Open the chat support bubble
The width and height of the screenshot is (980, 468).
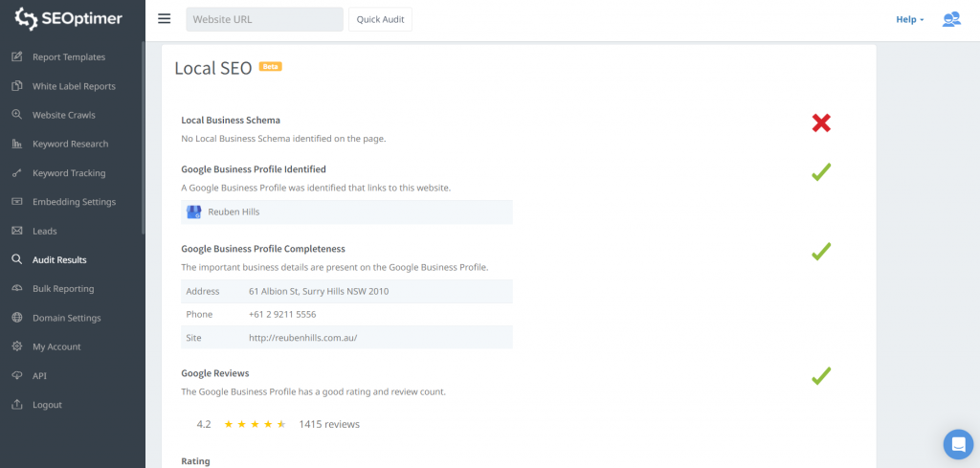[957, 444]
